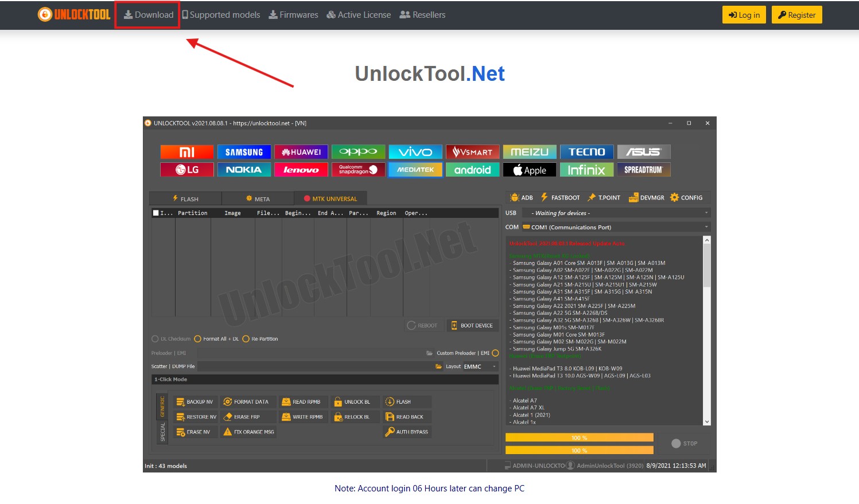859x504 pixels.
Task: Toggle the partition table header checkbox
Action: click(x=156, y=213)
